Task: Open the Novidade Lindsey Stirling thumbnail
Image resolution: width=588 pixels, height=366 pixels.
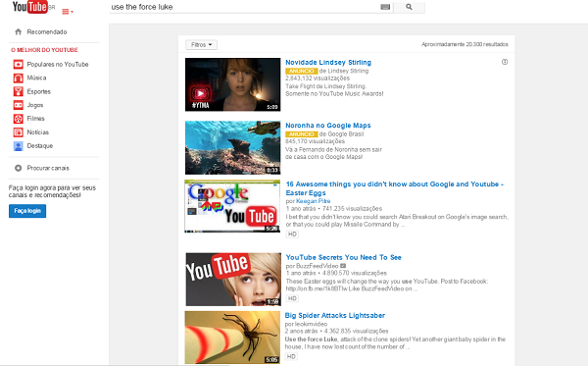Action: pos(232,84)
